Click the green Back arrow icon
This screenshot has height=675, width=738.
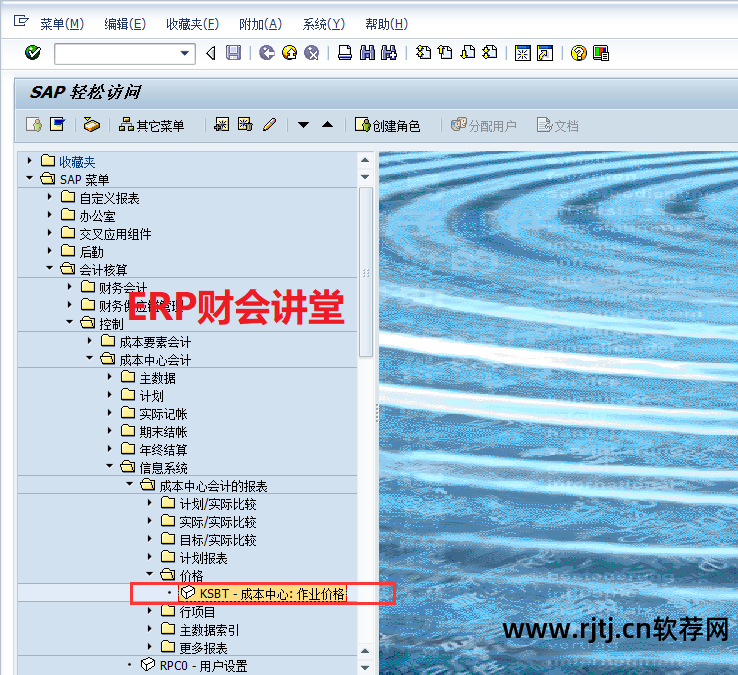coord(267,53)
